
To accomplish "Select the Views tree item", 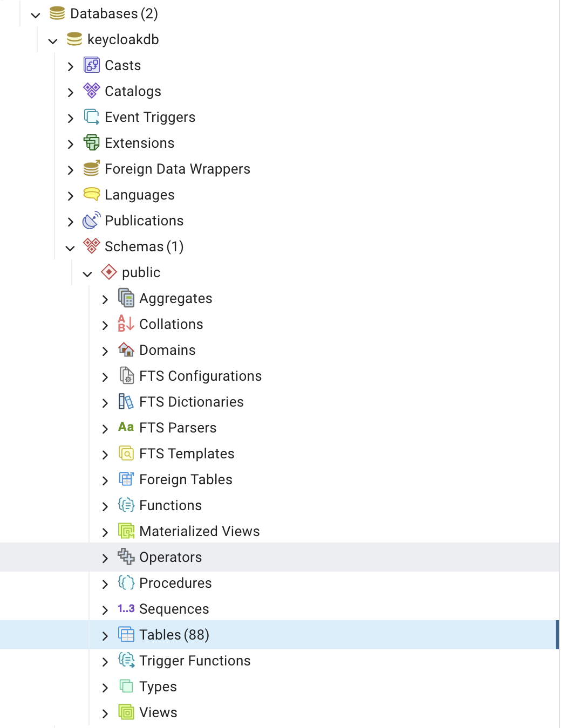I will 158,712.
